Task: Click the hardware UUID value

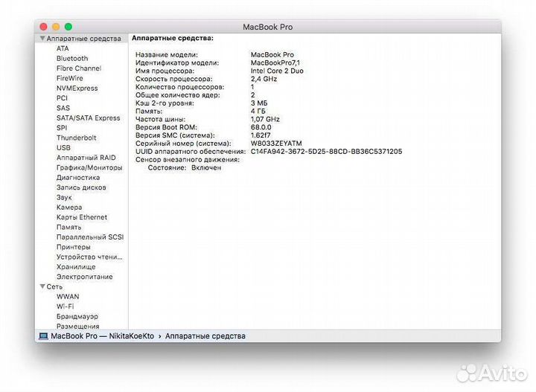Action: 327,151
